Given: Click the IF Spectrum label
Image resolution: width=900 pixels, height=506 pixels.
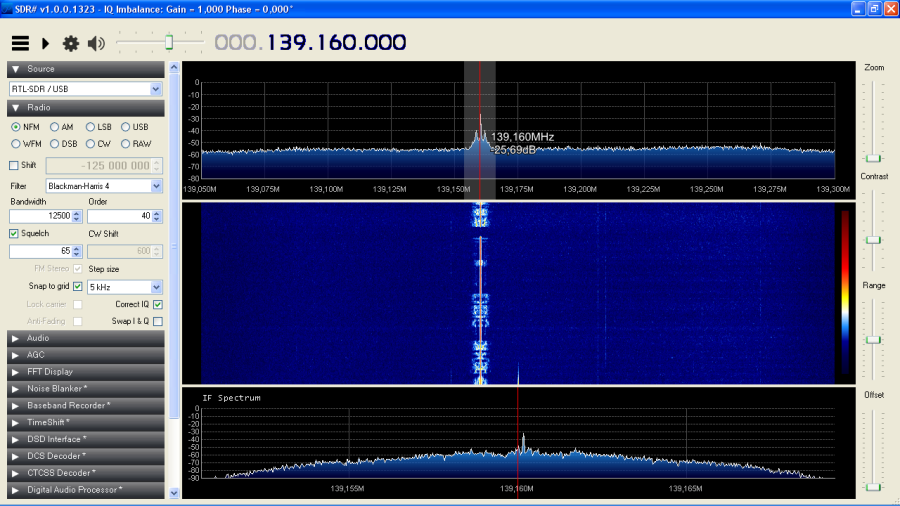Looking at the screenshot, I should [231, 398].
